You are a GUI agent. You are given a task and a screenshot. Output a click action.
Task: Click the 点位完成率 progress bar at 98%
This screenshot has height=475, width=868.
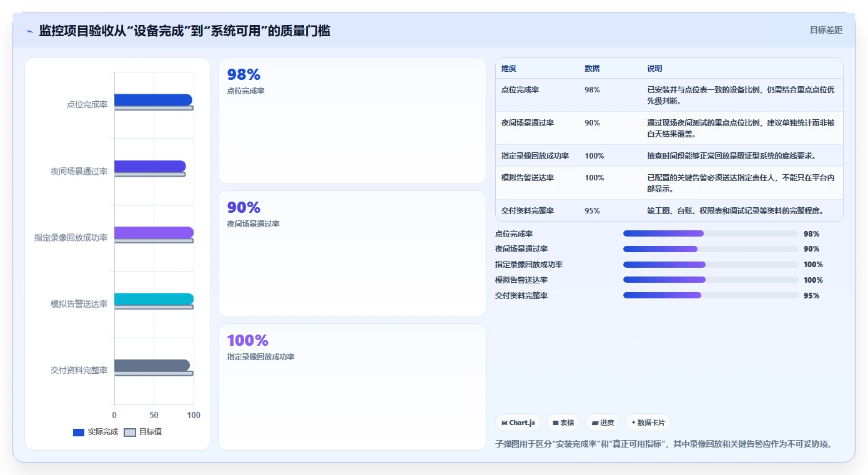[x=711, y=233]
